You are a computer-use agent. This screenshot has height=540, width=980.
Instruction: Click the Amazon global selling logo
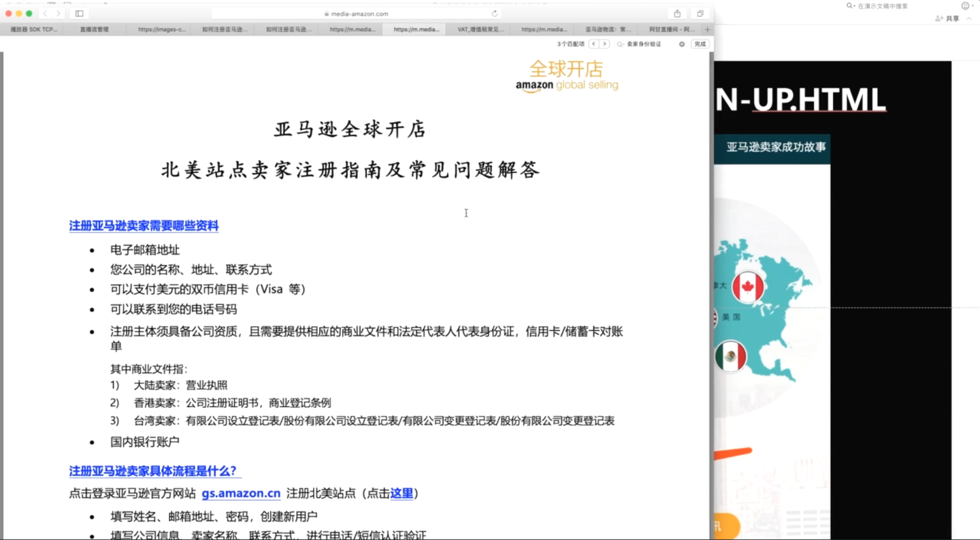pyautogui.click(x=567, y=76)
